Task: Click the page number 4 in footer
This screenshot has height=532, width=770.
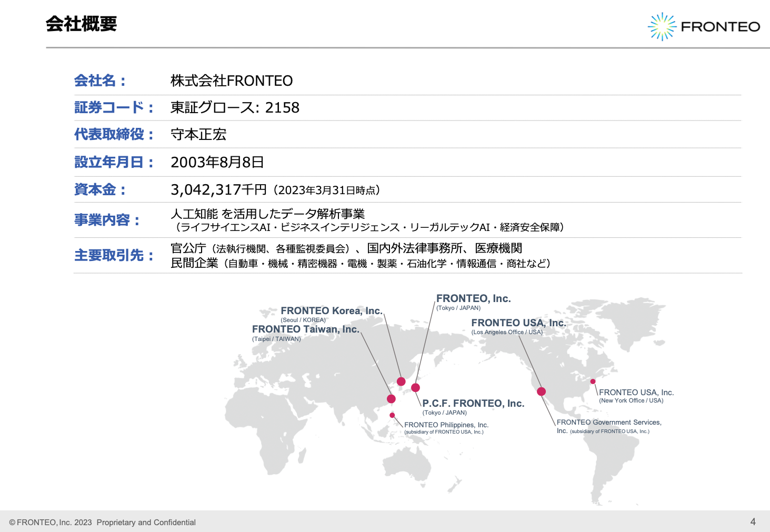Action: 753,521
